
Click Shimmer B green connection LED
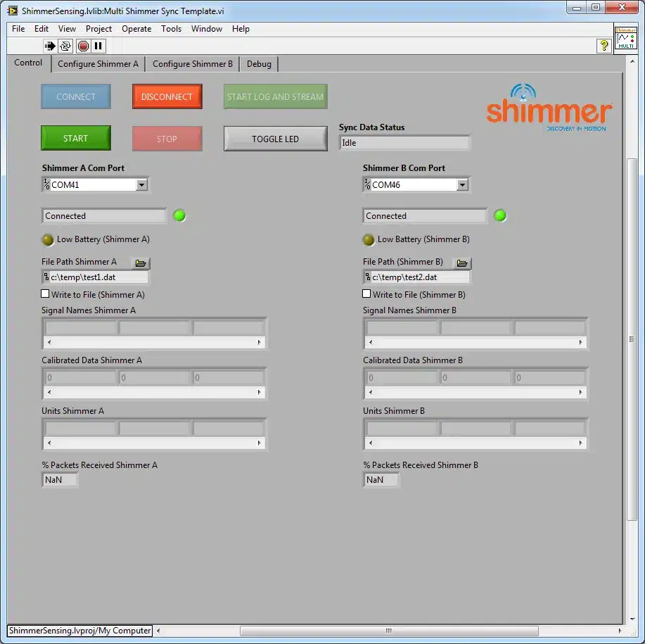[x=500, y=215]
